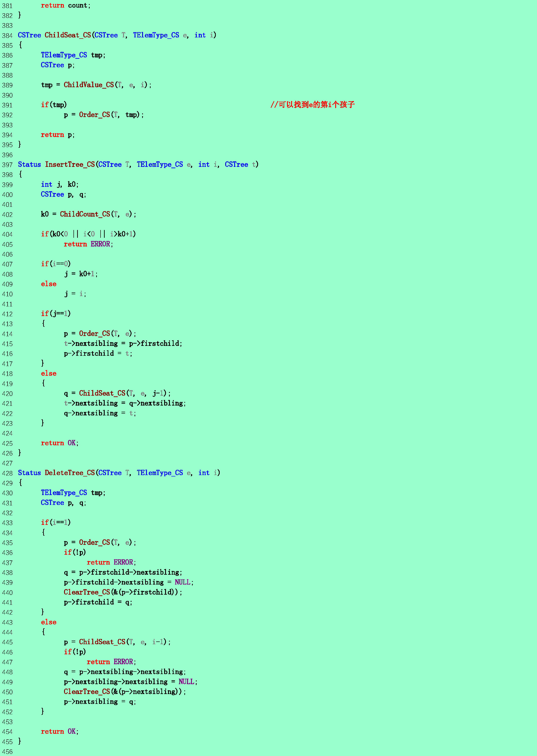Click the red Chinese comment on line 391
This screenshot has height=756, width=537.
point(312,105)
